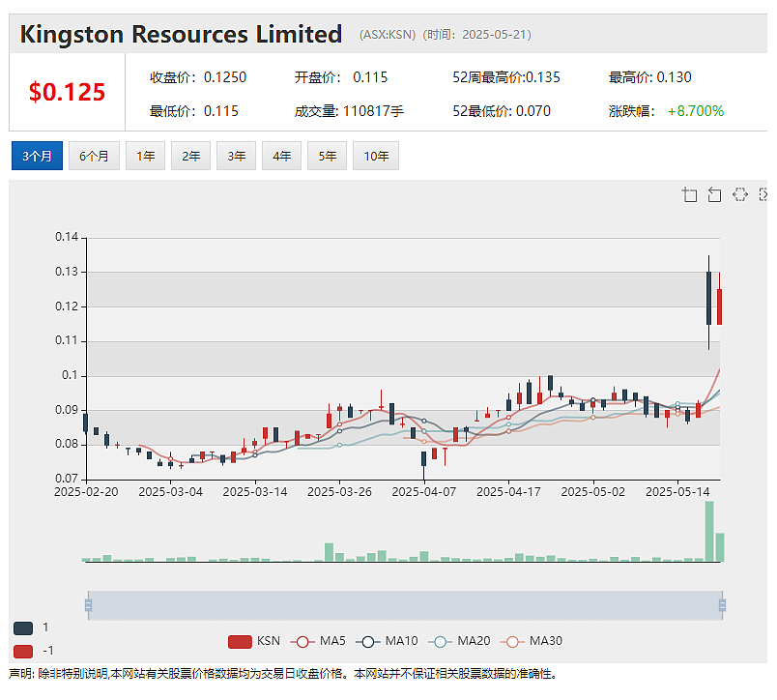Image resolution: width=777 pixels, height=700 pixels.
Task: Click the dark swatch labeled 1
Action: coord(23,628)
